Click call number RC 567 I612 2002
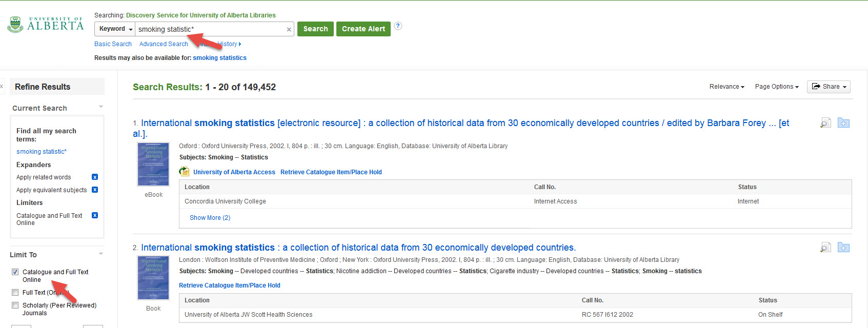Viewport: 868px width, 328px height. pos(608,315)
